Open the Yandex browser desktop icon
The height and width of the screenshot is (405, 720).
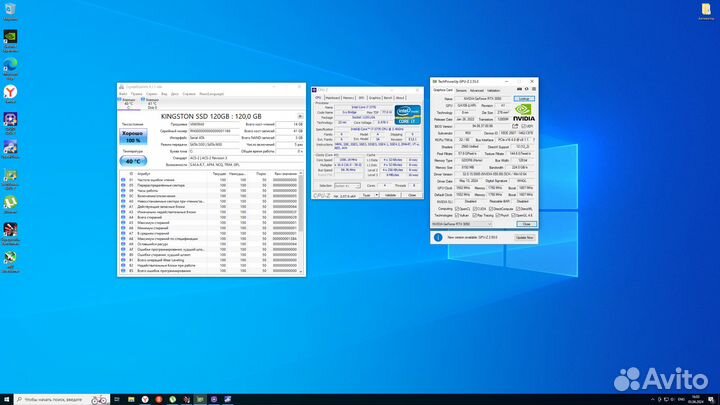pyautogui.click(x=10, y=95)
